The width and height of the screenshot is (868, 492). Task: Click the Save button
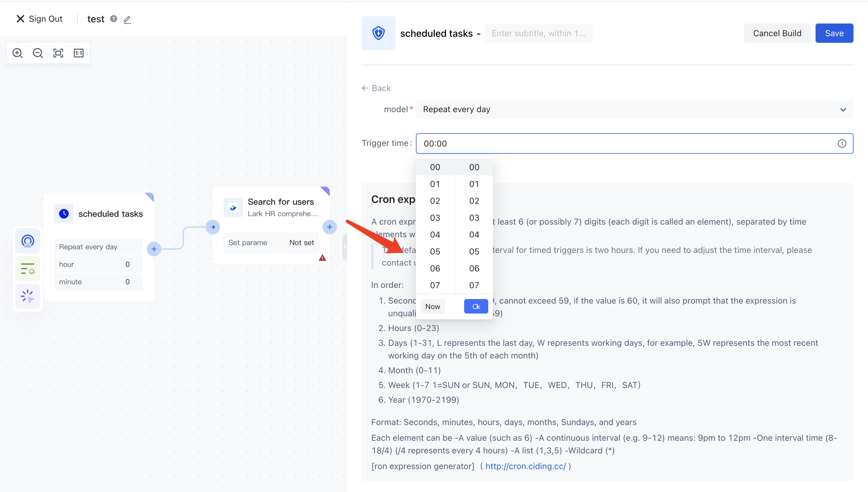[834, 33]
